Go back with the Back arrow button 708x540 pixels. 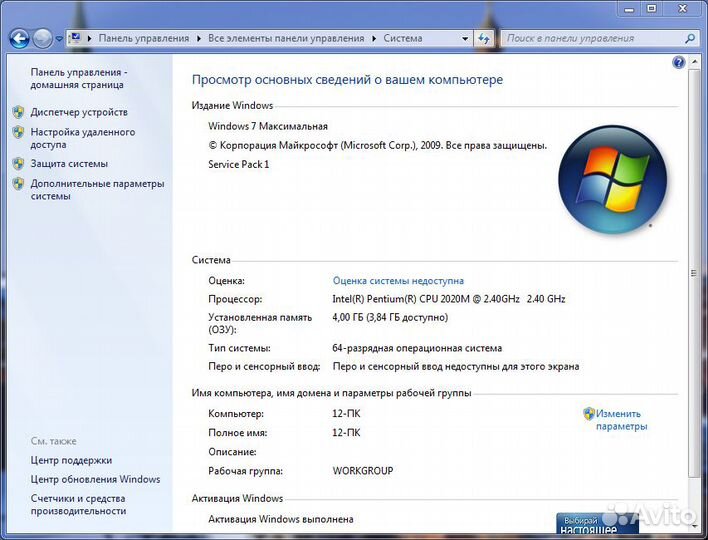[x=19, y=39]
